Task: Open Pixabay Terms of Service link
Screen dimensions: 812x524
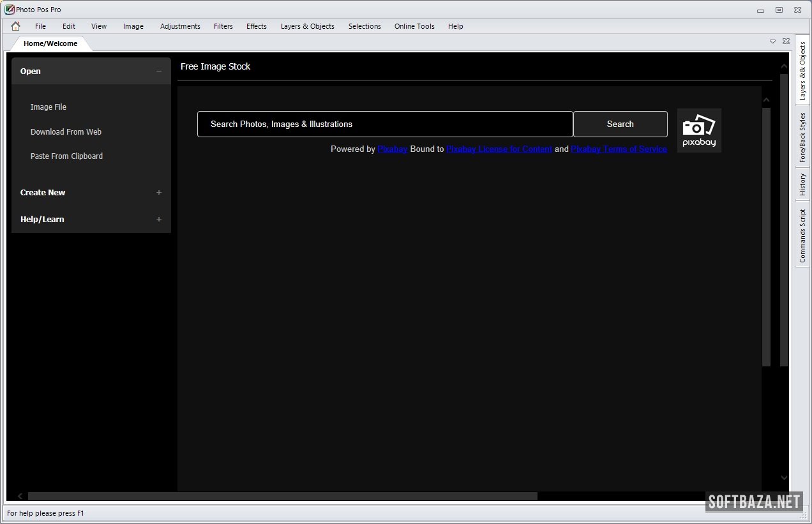Action: 619,149
